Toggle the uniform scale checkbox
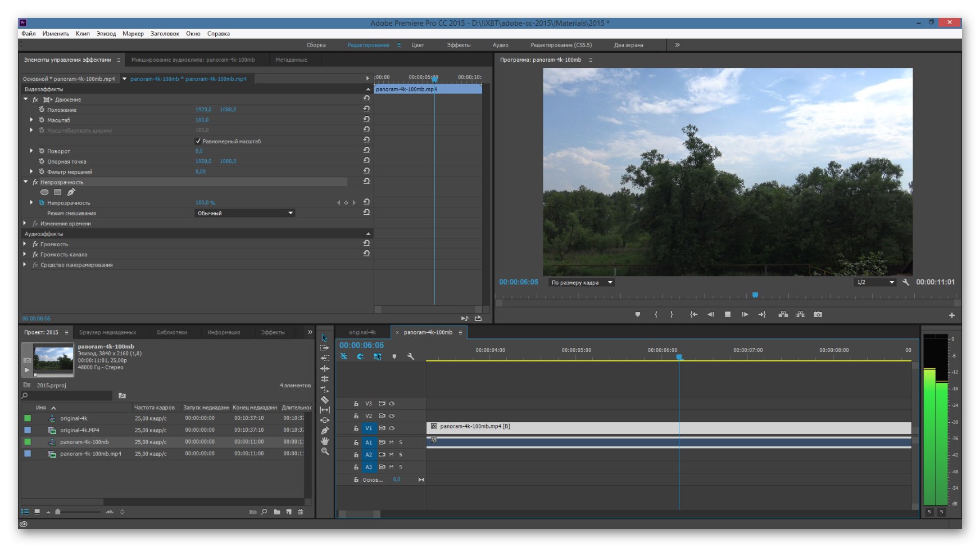The height and width of the screenshot is (547, 980). pyautogui.click(x=198, y=141)
